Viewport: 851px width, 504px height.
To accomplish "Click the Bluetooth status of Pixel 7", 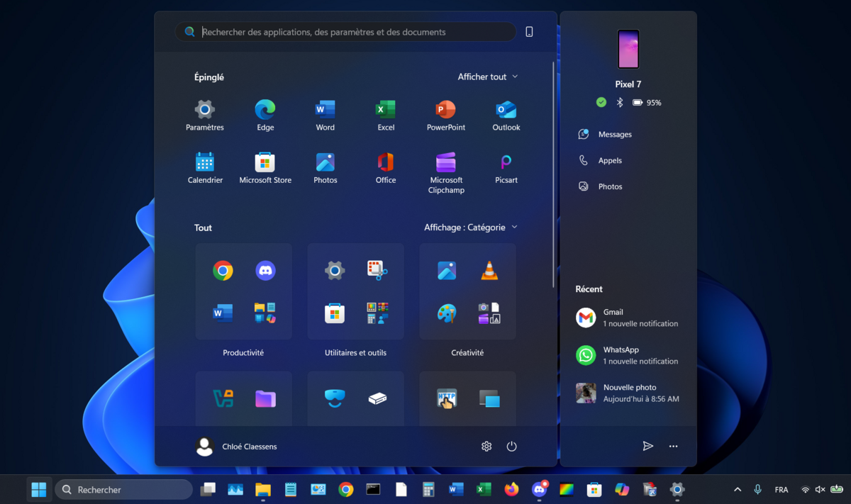I will (x=618, y=102).
